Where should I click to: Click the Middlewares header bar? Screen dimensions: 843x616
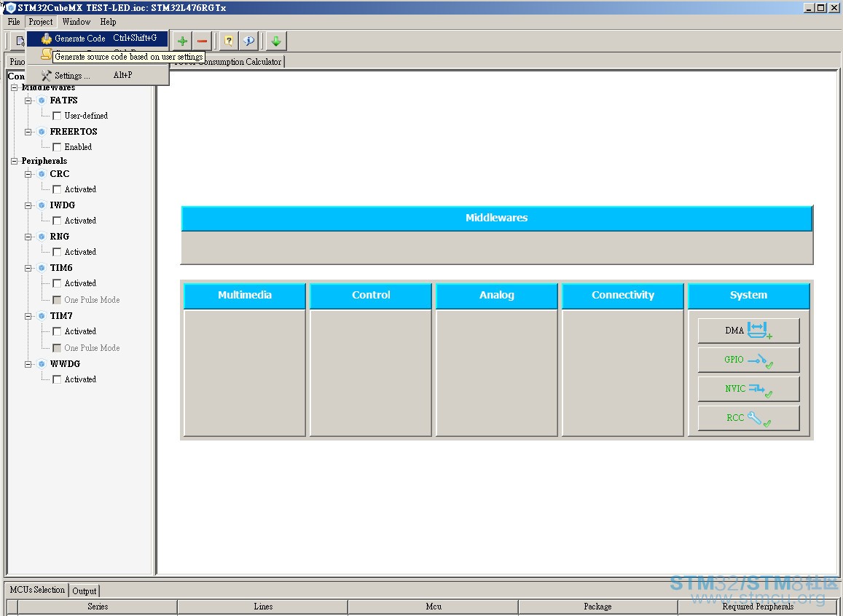tap(497, 218)
